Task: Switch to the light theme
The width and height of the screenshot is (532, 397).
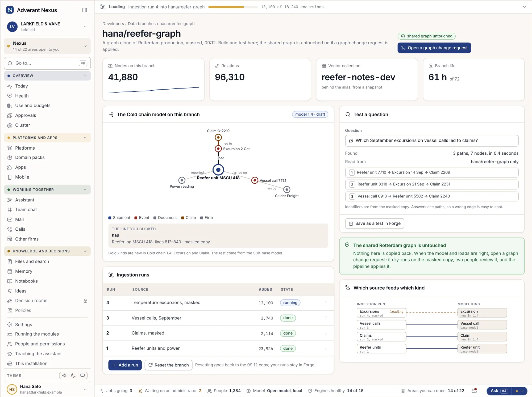Action: (64, 375)
